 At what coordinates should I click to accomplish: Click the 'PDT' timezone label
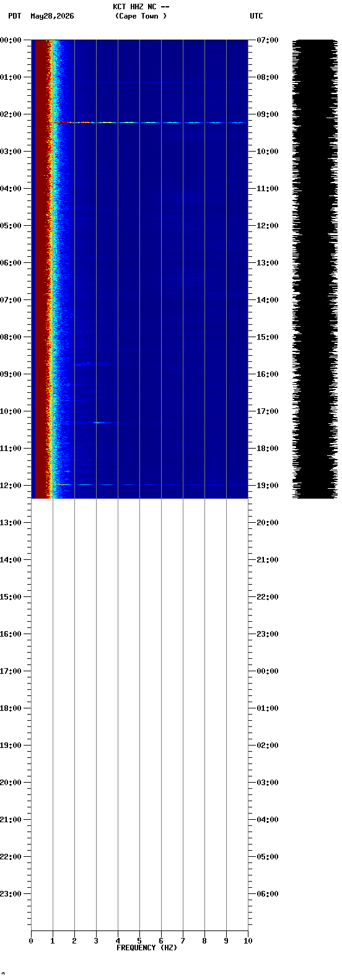[15, 16]
